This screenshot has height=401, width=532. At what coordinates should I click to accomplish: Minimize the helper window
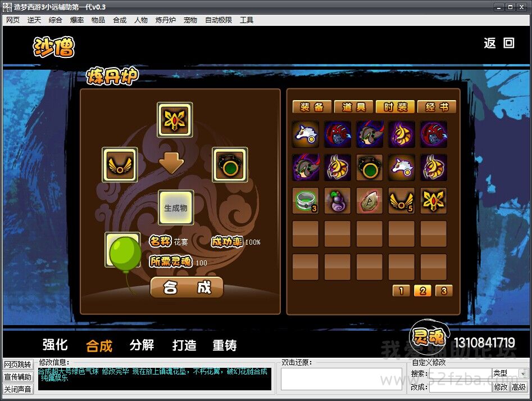click(x=499, y=7)
